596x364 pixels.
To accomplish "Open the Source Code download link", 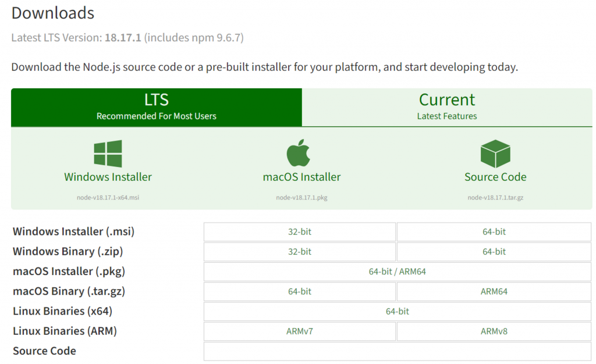I will pyautogui.click(x=495, y=177).
